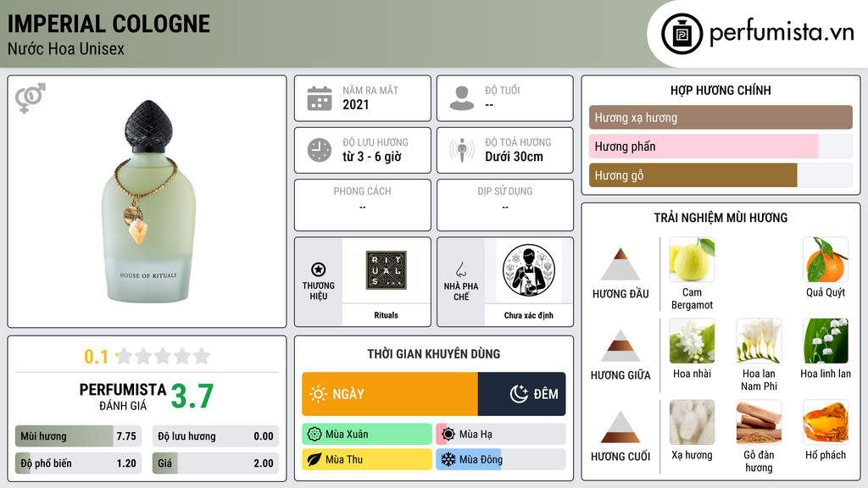Click the Giá 2.00 rating bar
The image size is (868, 488).
point(215,463)
